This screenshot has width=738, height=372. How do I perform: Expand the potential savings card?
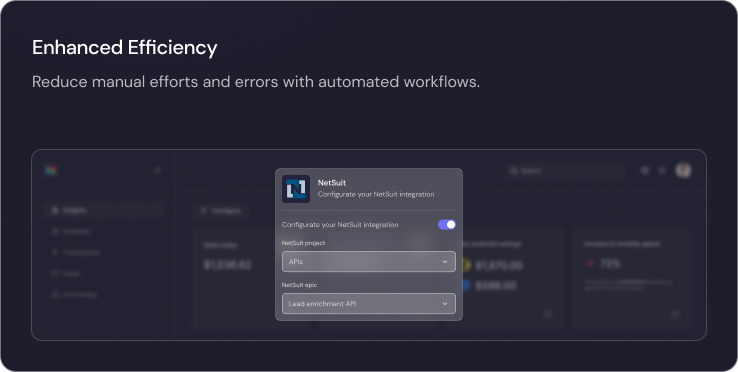[548, 314]
